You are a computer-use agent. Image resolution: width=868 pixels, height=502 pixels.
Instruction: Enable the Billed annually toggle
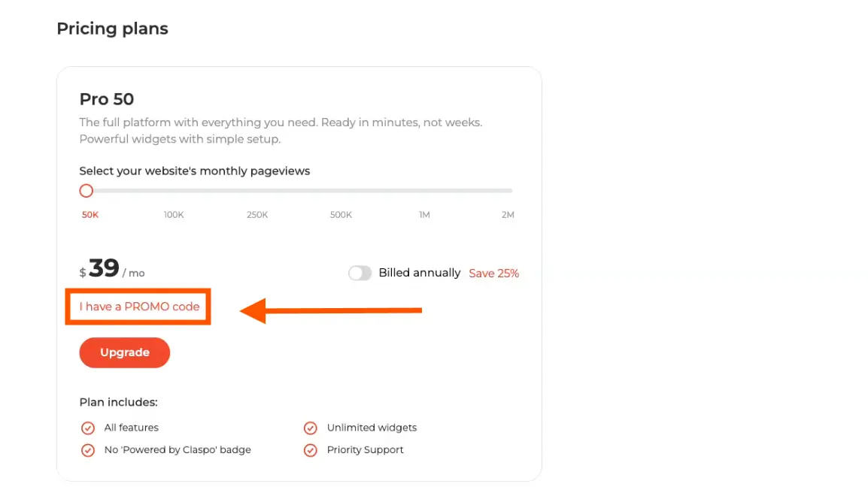coord(360,274)
